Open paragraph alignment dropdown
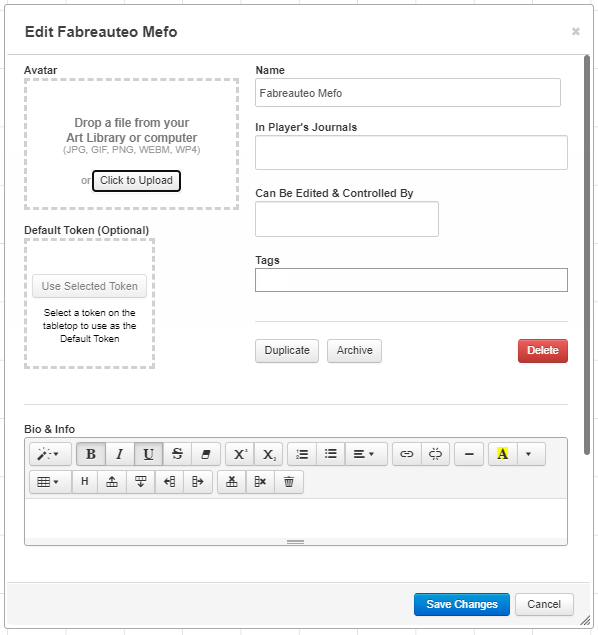This screenshot has height=635, width=598. coord(366,454)
